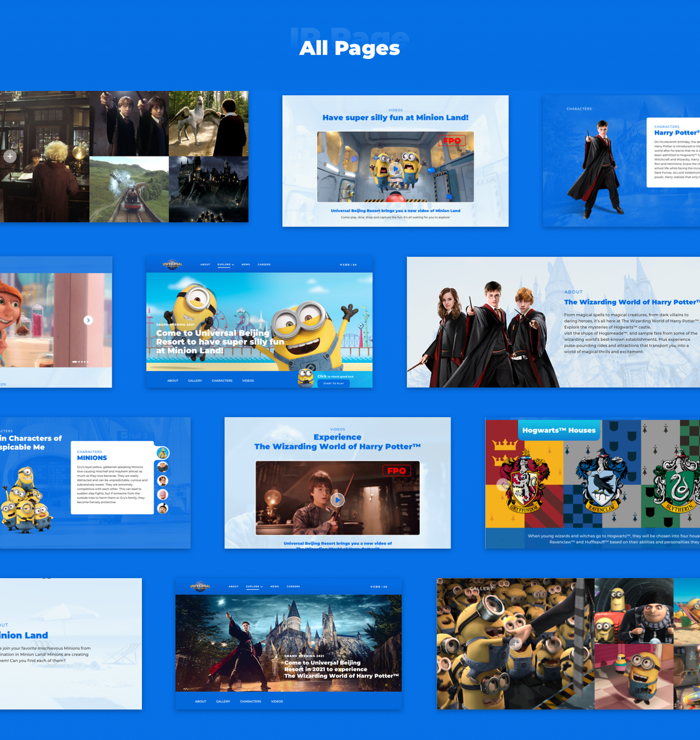The image size is (700, 740).
Task: Click the Harry Potter page hero headline text
Action: coord(341,669)
